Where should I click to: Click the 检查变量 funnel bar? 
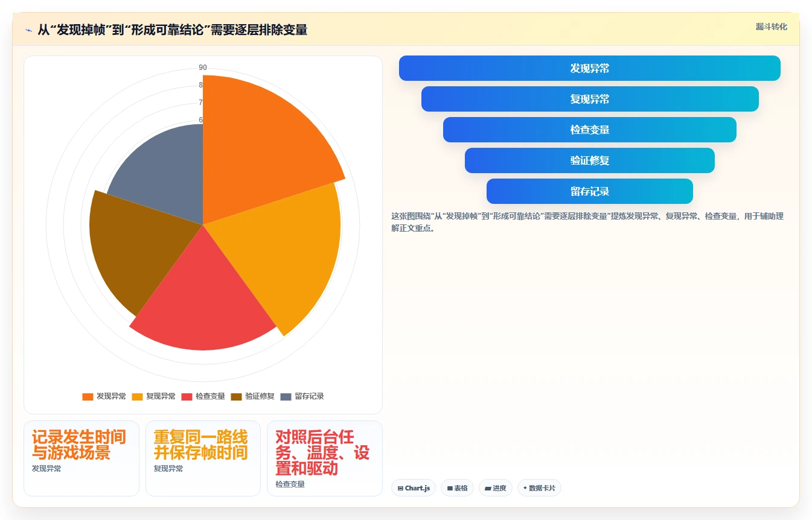tap(589, 130)
